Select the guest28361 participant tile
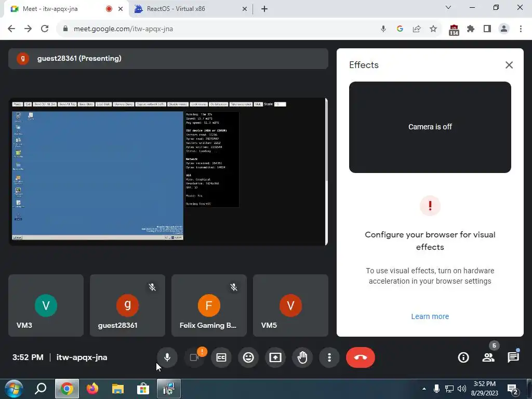This screenshot has height=399, width=532. pos(128,305)
